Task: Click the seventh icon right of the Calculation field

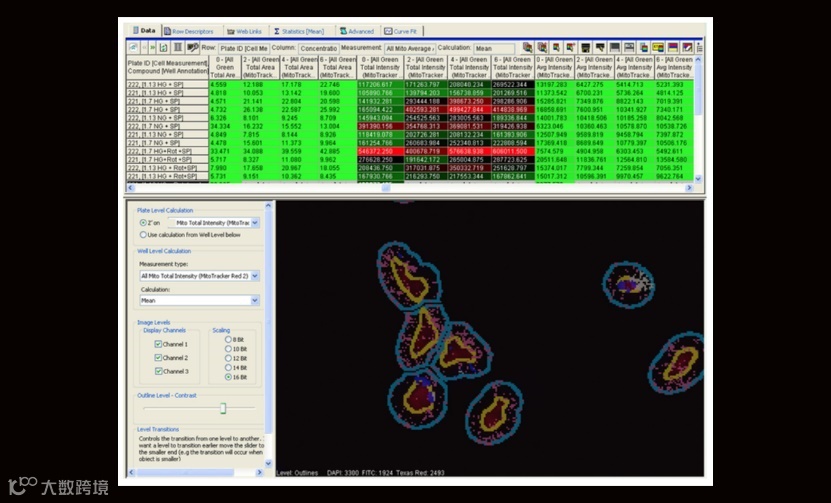Action: point(615,48)
